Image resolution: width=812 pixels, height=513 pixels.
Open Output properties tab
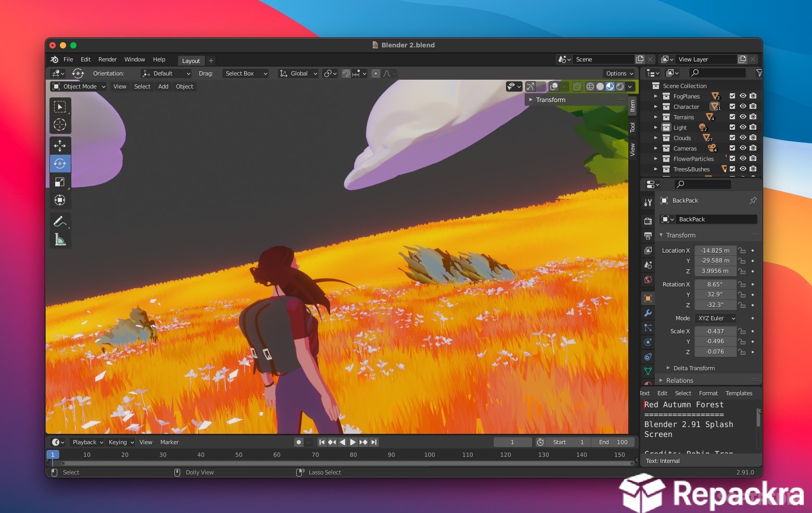coord(648,236)
